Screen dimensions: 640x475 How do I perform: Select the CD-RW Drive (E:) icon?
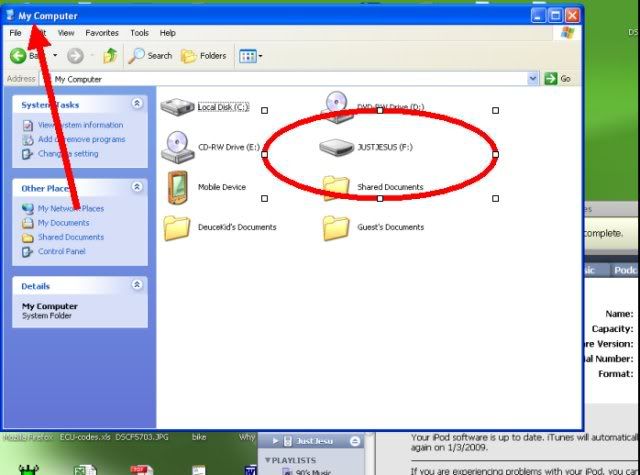(179, 146)
